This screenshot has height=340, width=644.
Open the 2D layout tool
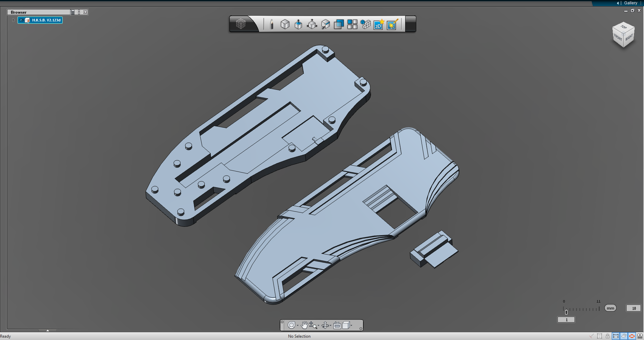(x=379, y=24)
